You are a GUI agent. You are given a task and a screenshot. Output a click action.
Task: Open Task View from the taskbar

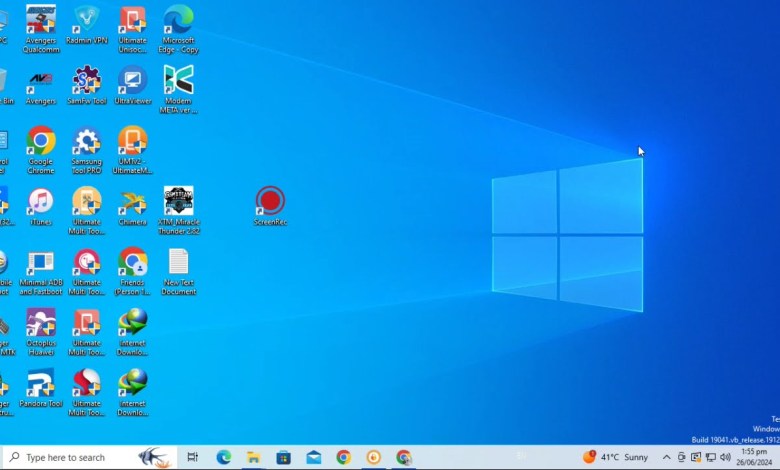pyautogui.click(x=193, y=457)
